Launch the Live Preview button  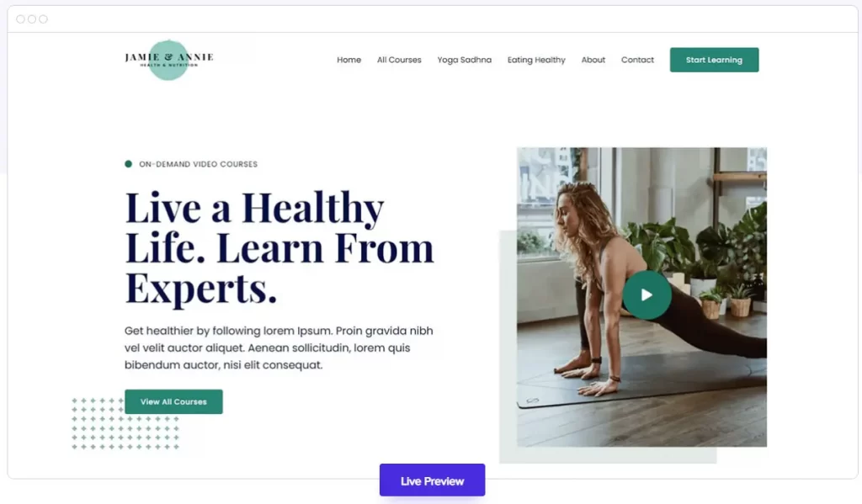click(432, 480)
